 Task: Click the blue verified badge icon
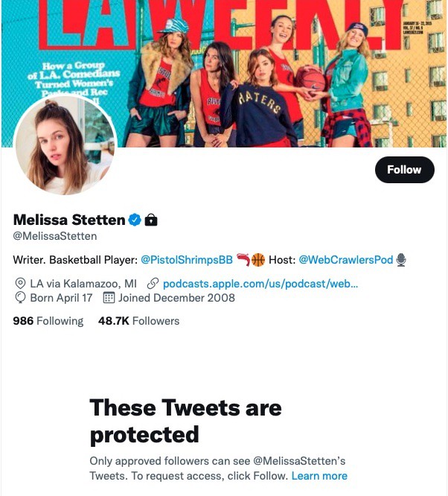135,220
